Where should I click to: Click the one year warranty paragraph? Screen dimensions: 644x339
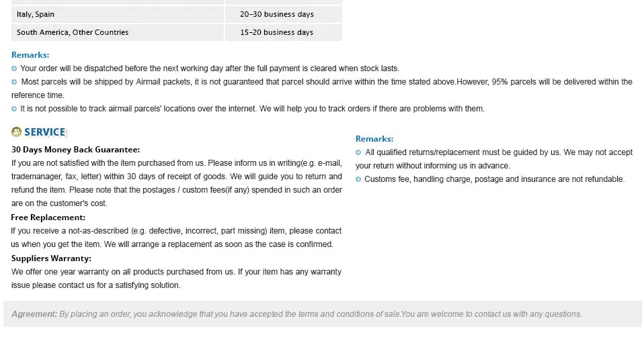[176, 279]
